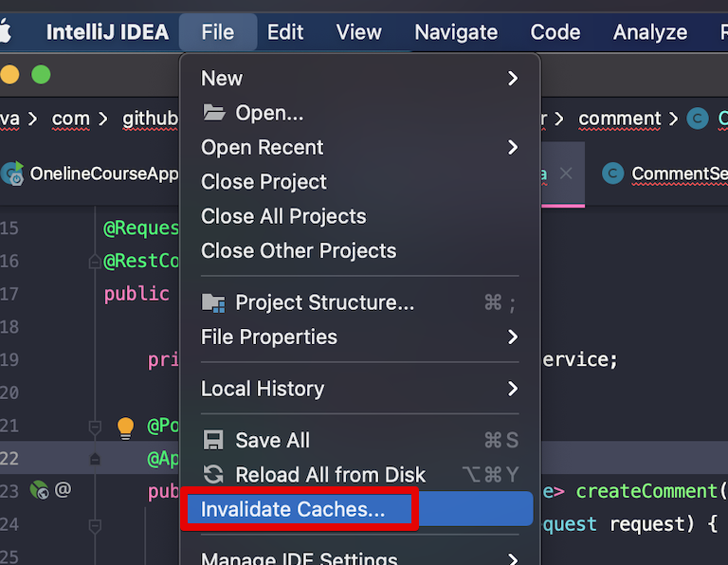The height and width of the screenshot is (565, 728).
Task: Click line number 19 in the gutter
Action: click(x=9, y=360)
